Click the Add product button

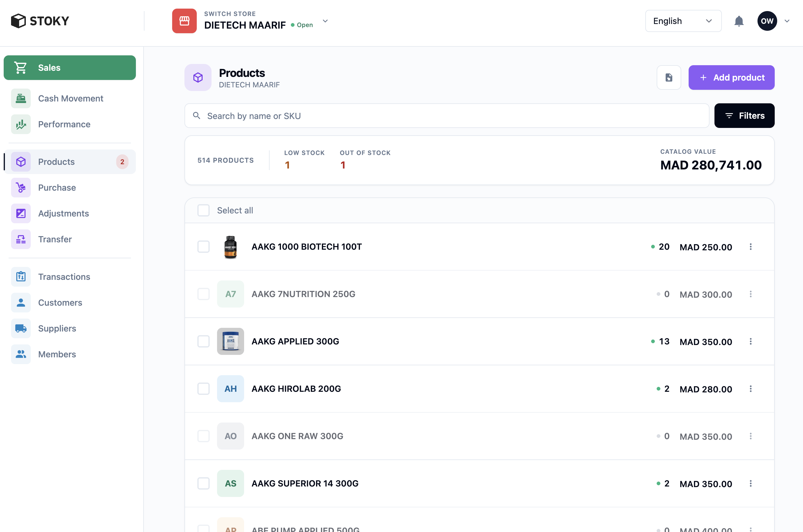point(731,77)
